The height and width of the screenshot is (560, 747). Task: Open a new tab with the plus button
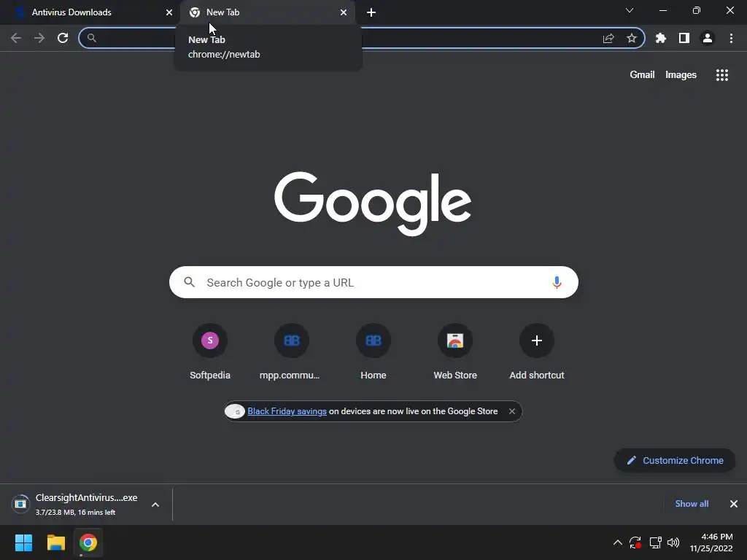click(371, 12)
